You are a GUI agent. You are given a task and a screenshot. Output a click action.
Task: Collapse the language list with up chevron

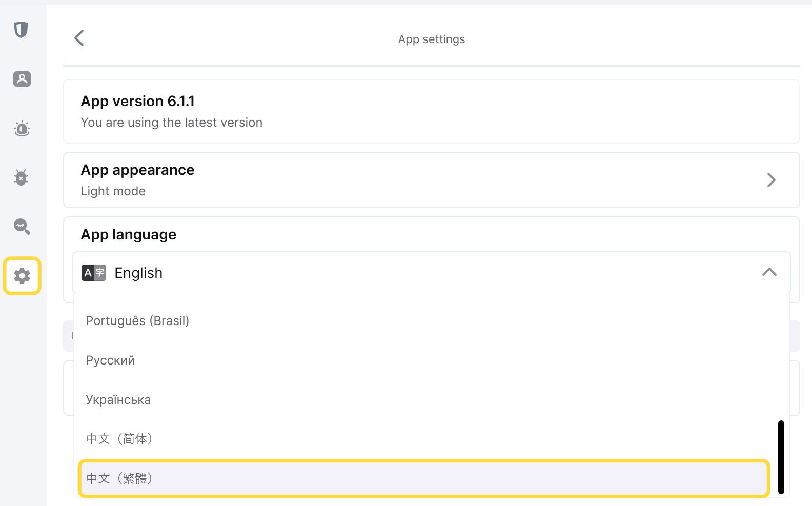(769, 272)
